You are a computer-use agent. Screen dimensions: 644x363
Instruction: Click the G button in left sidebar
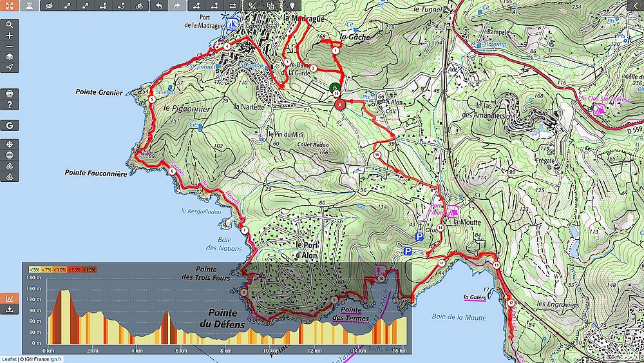[x=10, y=125]
